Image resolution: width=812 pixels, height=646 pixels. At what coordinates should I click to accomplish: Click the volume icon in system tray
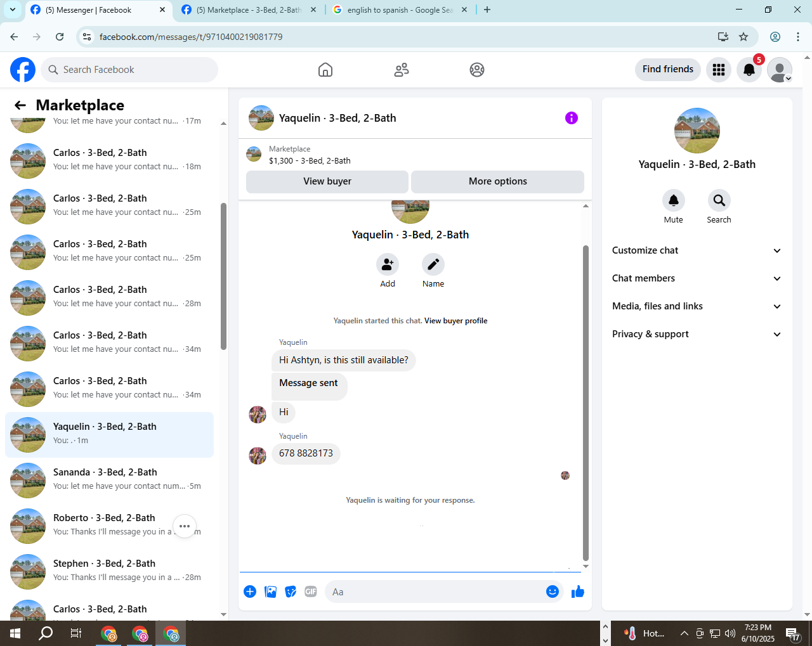click(x=730, y=633)
